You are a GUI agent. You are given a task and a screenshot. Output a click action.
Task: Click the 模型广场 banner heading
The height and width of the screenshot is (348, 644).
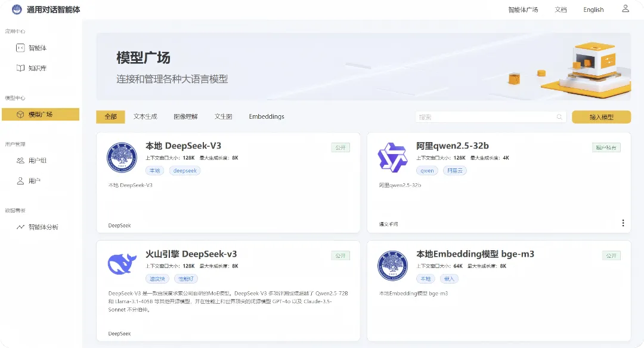click(143, 58)
